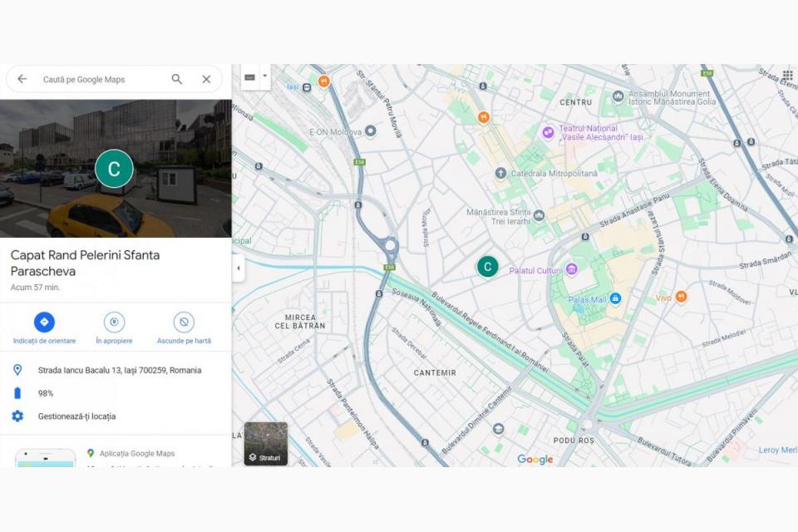Click 'Ascunde pe hartă' hide button
798x532 pixels.
(x=184, y=328)
